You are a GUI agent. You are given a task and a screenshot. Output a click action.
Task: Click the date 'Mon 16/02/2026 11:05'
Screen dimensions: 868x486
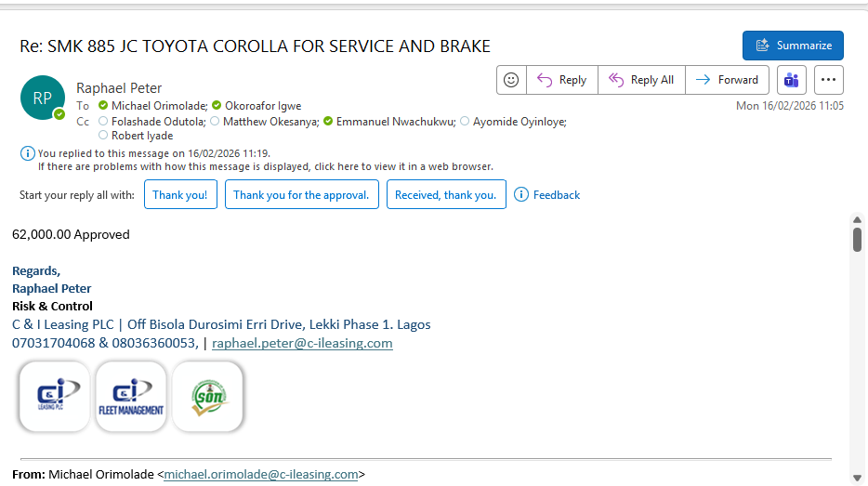[x=789, y=106]
